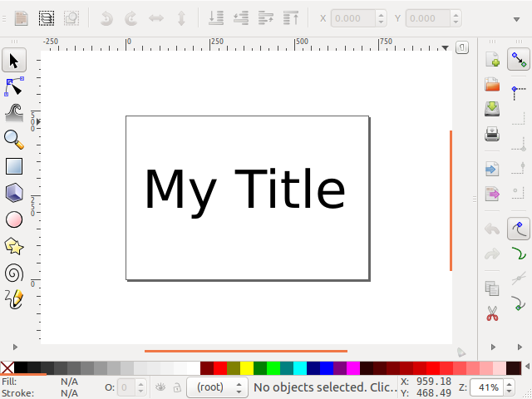Viewport: 532px width, 399px height.
Task: Activate the Node editing tool
Action: pyautogui.click(x=13, y=86)
